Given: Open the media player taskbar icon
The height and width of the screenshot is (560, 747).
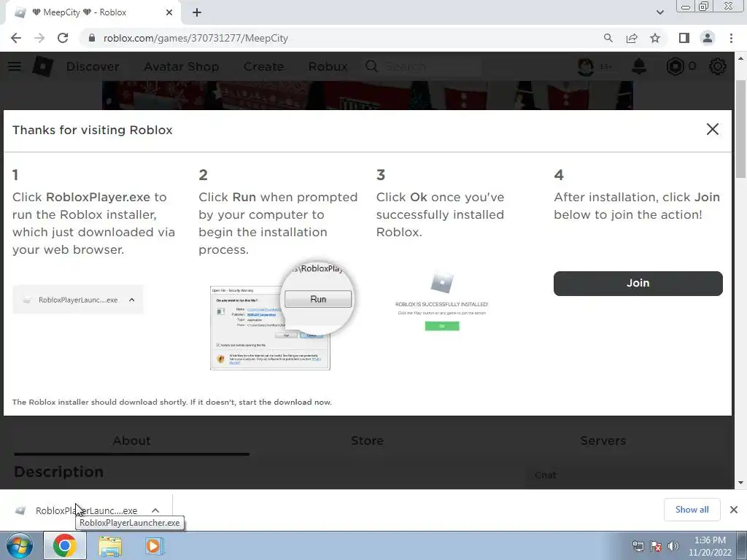Looking at the screenshot, I should pyautogui.click(x=154, y=545).
